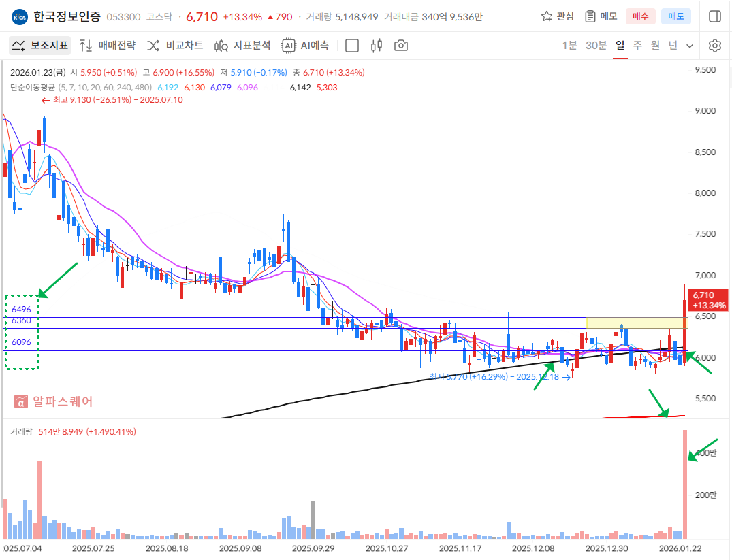Toggle the square checkbox in the toolbar
Image resolution: width=732 pixels, height=560 pixels.
[352, 46]
